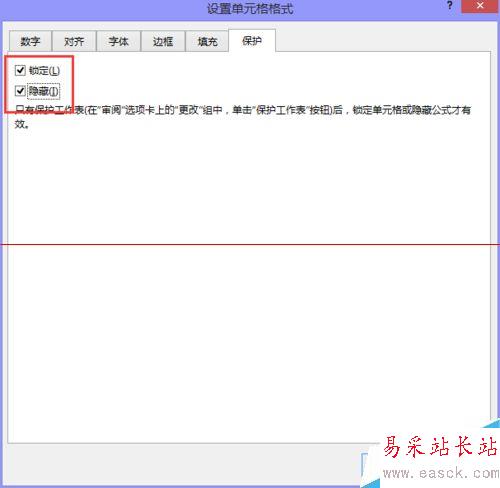Close the 设置单元格格式 dialog
500x488 pixels.
pos(480,6)
